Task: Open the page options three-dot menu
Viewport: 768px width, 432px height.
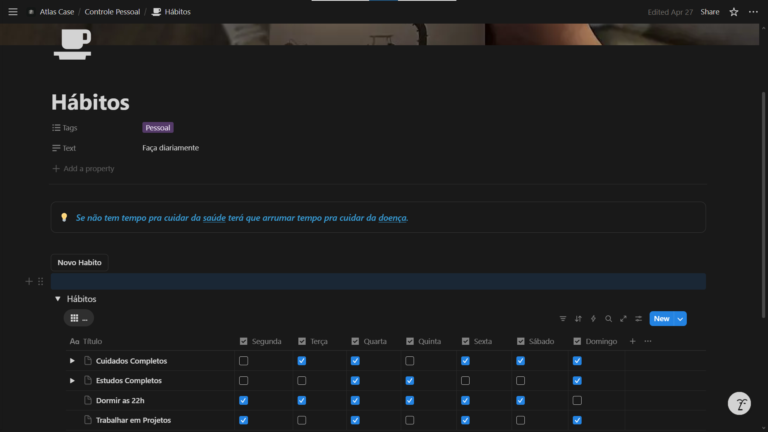Action: [x=753, y=12]
